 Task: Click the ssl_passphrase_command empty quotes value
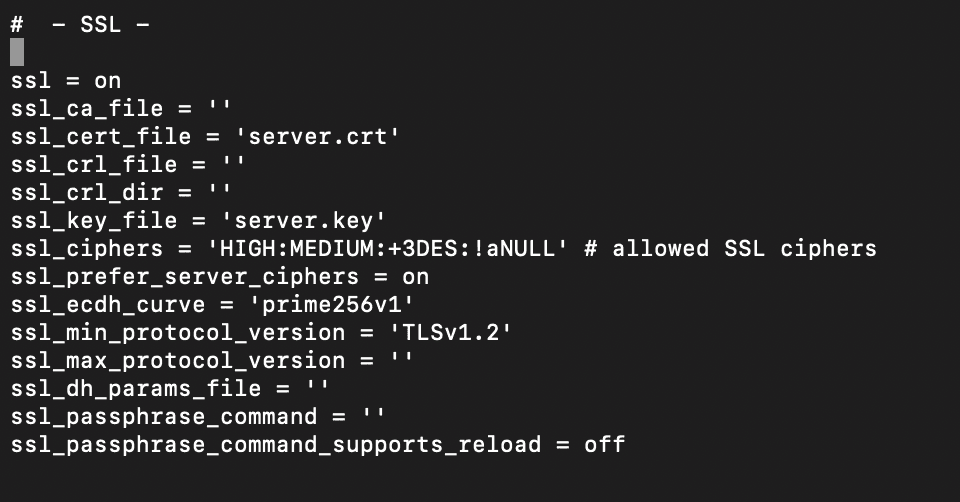[x=373, y=417]
